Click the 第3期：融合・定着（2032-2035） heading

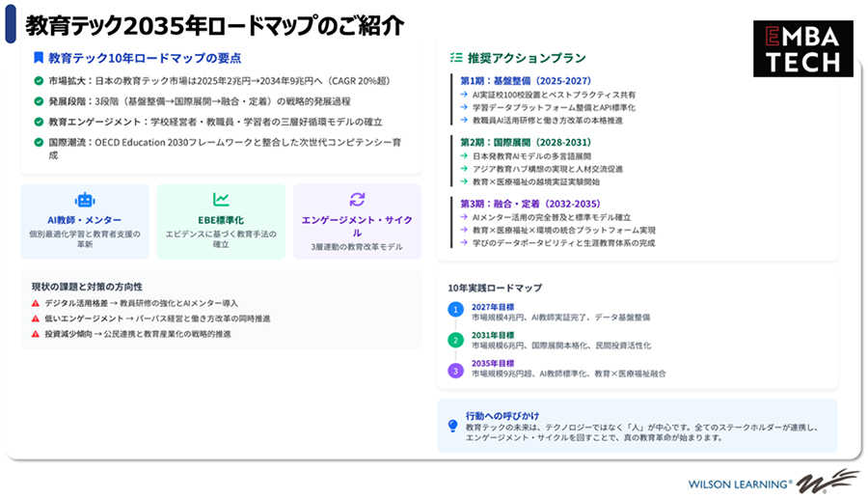(532, 203)
